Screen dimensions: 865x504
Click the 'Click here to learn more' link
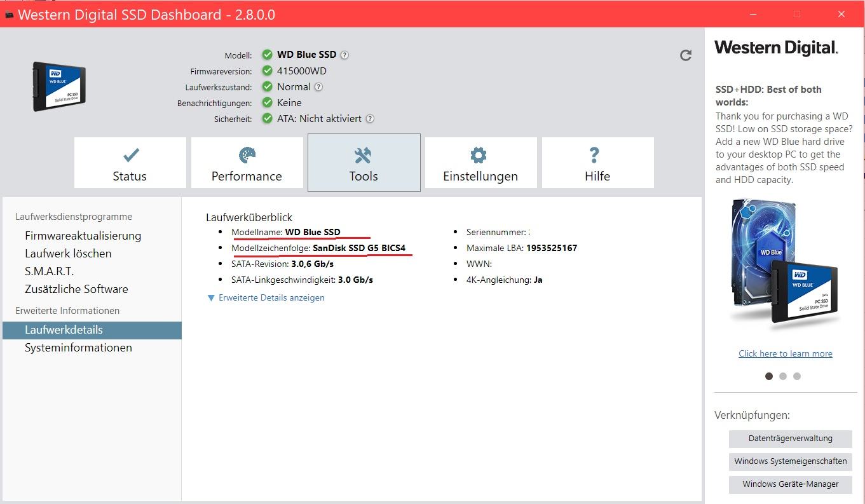click(785, 353)
